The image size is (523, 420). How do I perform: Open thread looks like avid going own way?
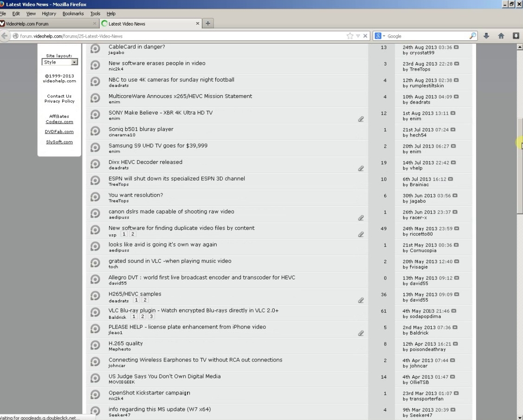tap(163, 245)
